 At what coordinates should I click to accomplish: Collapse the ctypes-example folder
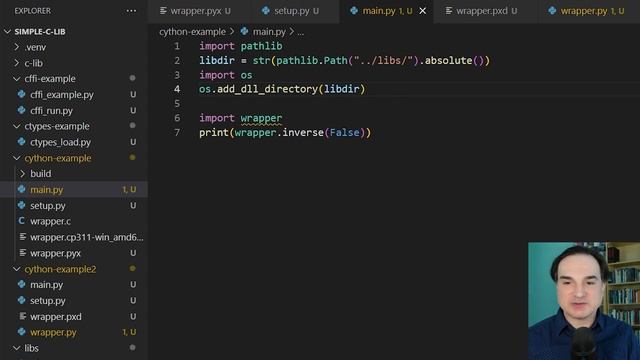coord(17,126)
